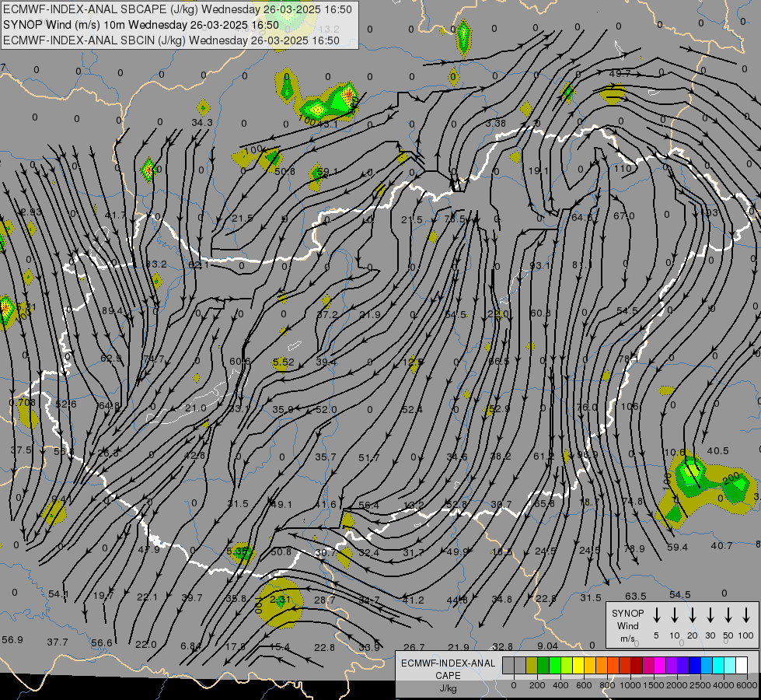Click the SBCAPE title line in header
This screenshot has height=700, width=761.
pos(177,9)
